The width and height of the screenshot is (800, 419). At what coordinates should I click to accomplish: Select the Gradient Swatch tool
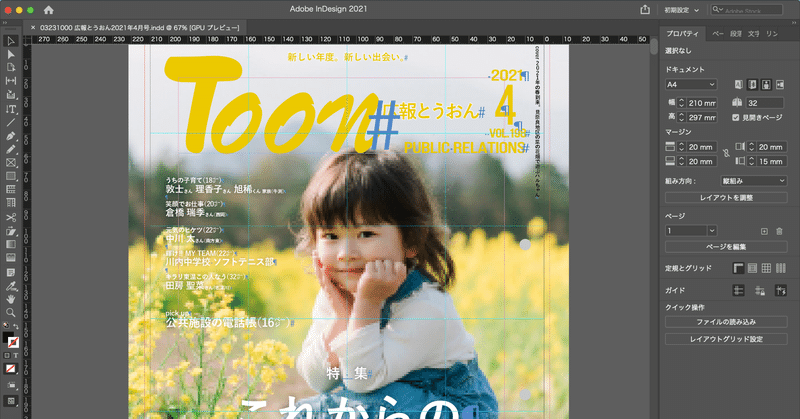(x=11, y=244)
